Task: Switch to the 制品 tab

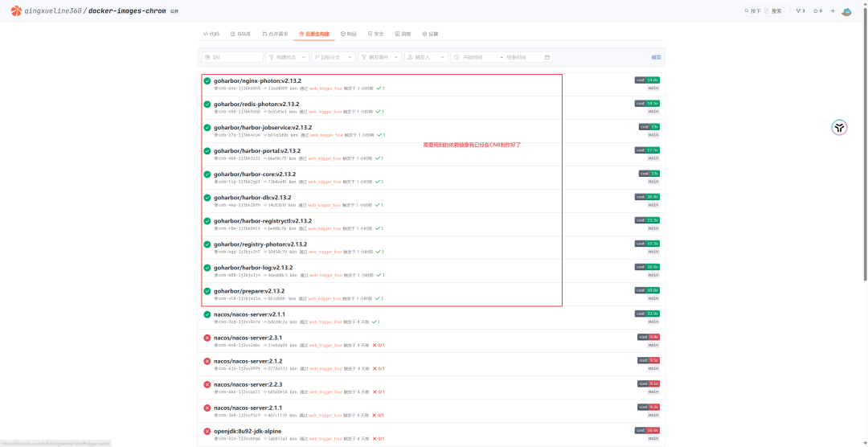Action: (349, 34)
